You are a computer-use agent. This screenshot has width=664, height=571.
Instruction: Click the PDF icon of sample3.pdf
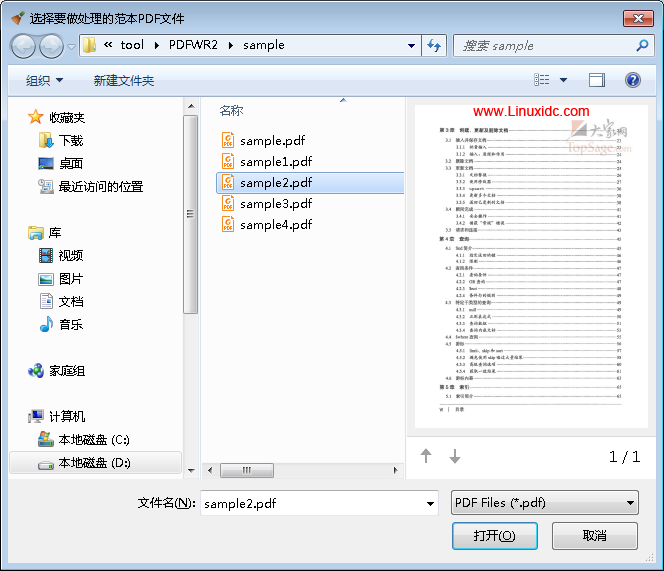pos(228,203)
